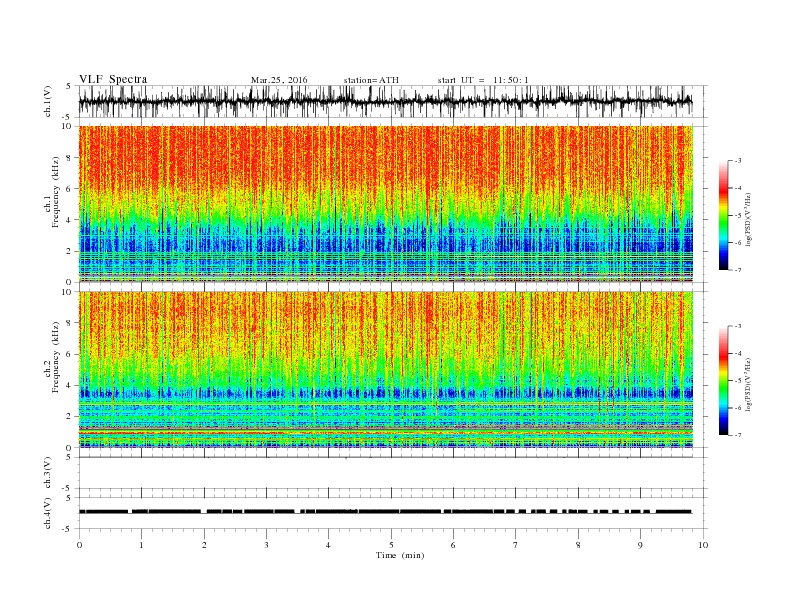The image size is (792, 612).
Task: Click the "start UT = 11:50:1" header text
Action: 483,80
